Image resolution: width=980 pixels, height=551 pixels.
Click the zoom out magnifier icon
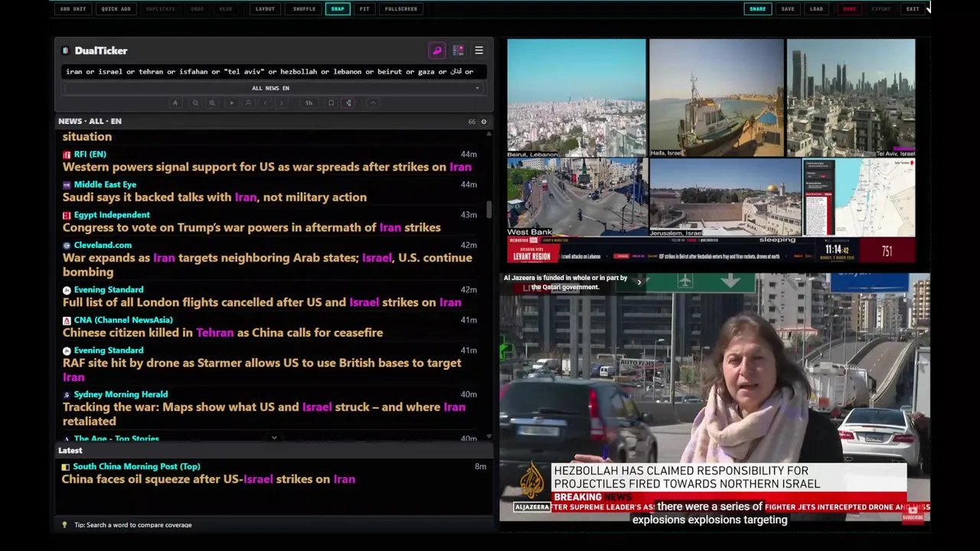click(x=195, y=103)
